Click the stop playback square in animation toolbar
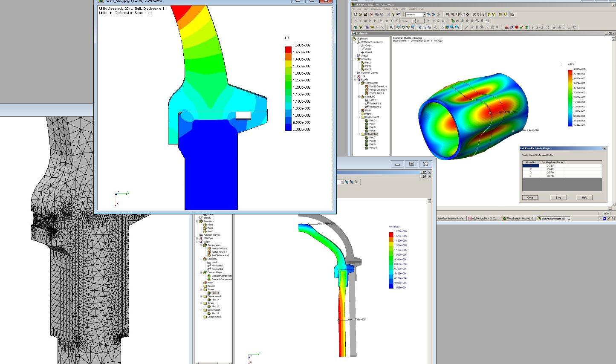 [365, 21]
